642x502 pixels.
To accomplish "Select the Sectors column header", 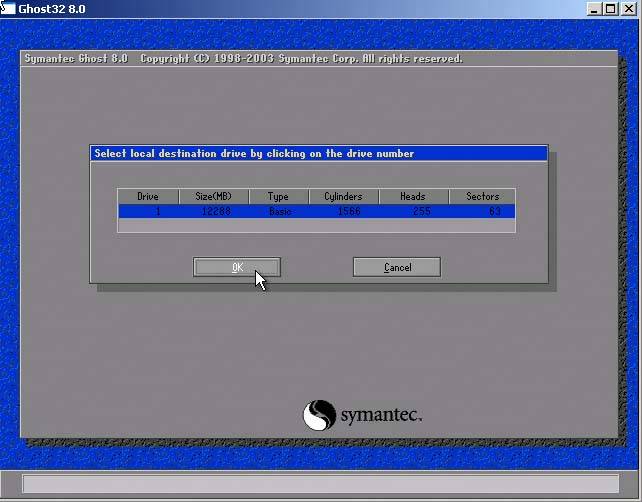I will click(x=482, y=197).
